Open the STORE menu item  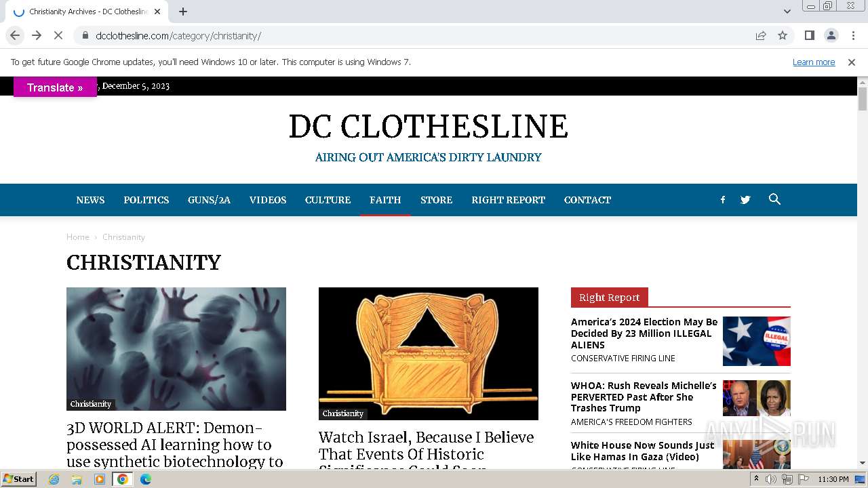click(x=436, y=200)
